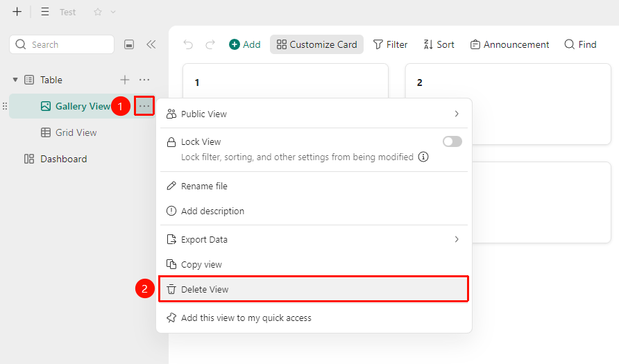Expand the Public View chevron arrow

point(457,114)
